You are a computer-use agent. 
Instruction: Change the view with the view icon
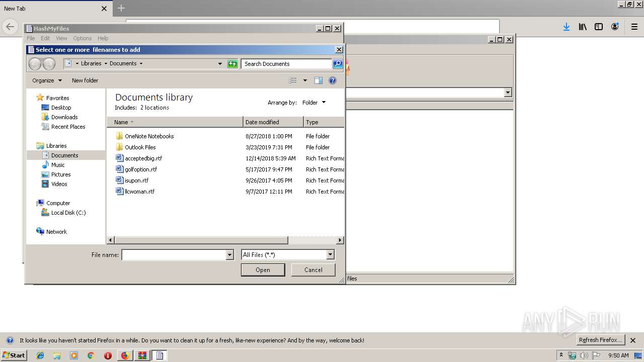click(293, 80)
